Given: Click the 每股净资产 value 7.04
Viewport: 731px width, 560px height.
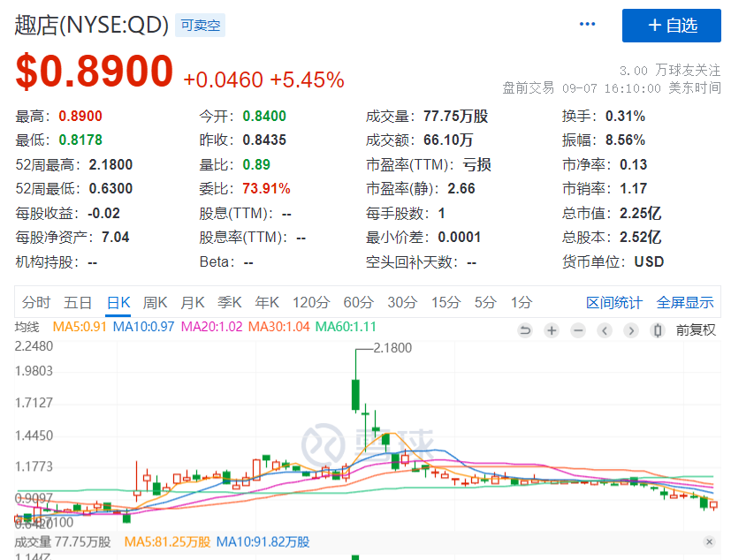Looking at the screenshot, I should pos(115,237).
